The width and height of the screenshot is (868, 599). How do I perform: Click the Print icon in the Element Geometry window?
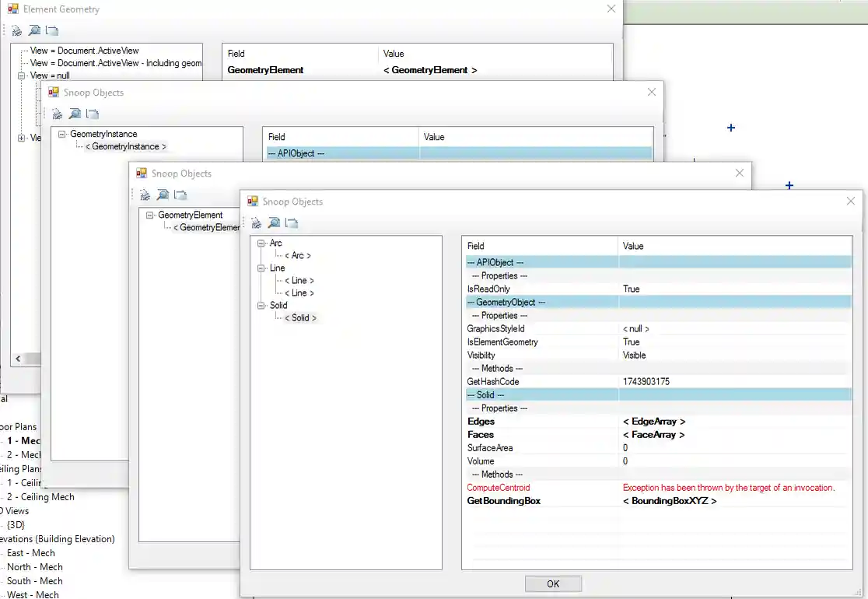coord(17,31)
